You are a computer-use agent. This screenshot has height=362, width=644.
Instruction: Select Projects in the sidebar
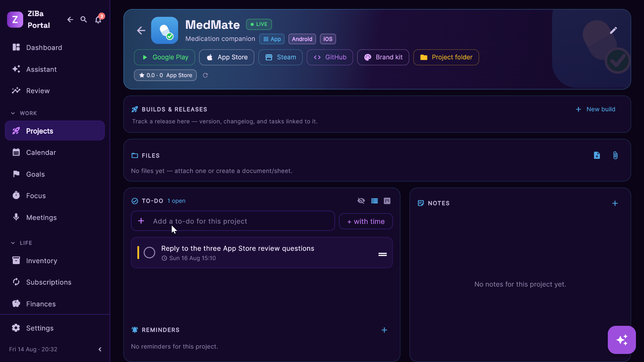point(55,131)
